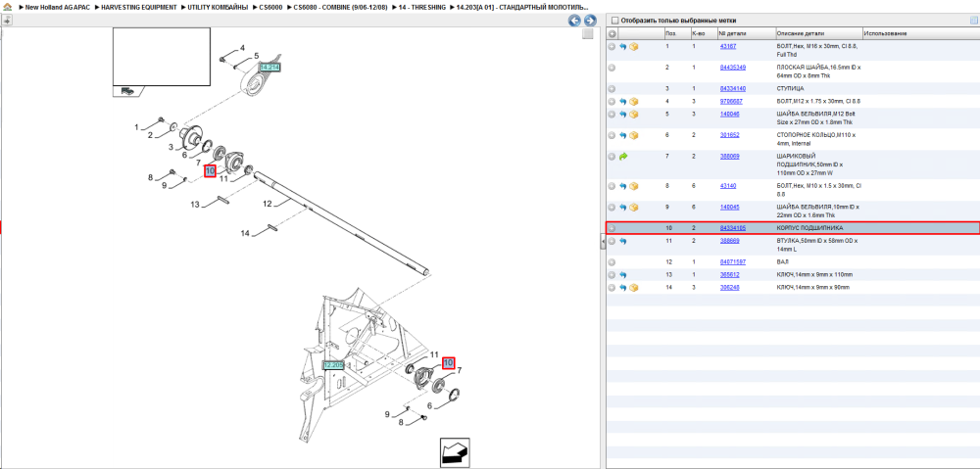Add part 84334140 using its plus icon
The image size is (980, 469).
612,89
